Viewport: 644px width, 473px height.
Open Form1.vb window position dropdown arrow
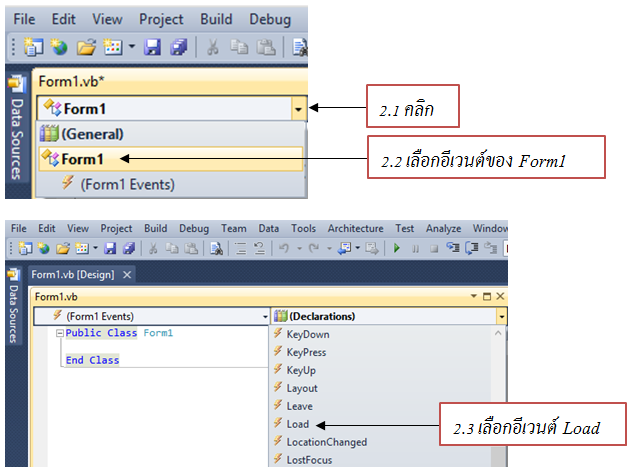[x=474, y=296]
